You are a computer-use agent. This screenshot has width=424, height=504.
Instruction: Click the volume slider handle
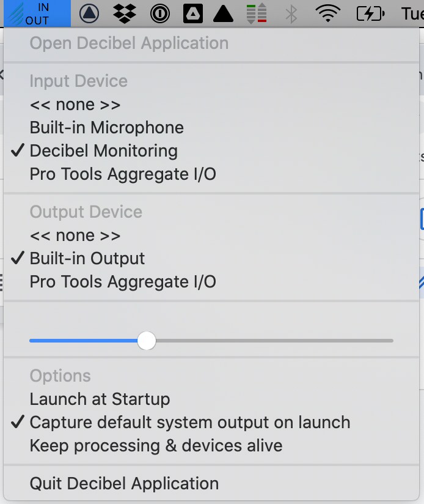[147, 341]
